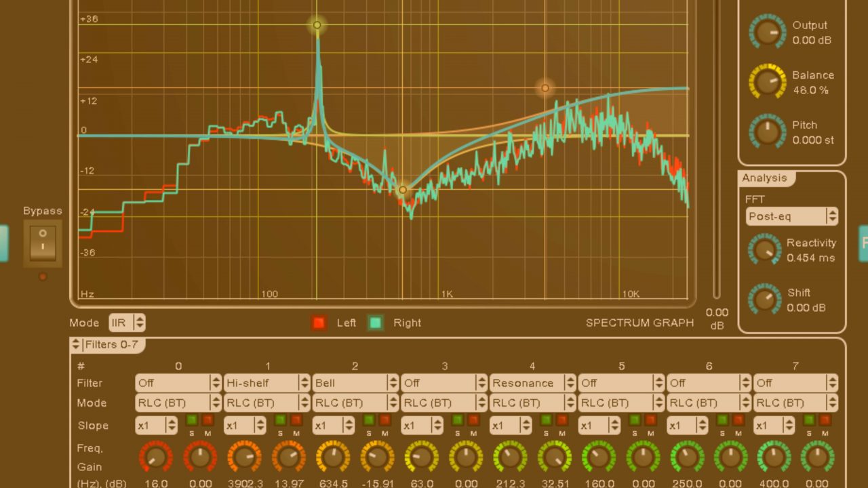
Task: Click the teal tab on right edge
Action: tap(863, 243)
